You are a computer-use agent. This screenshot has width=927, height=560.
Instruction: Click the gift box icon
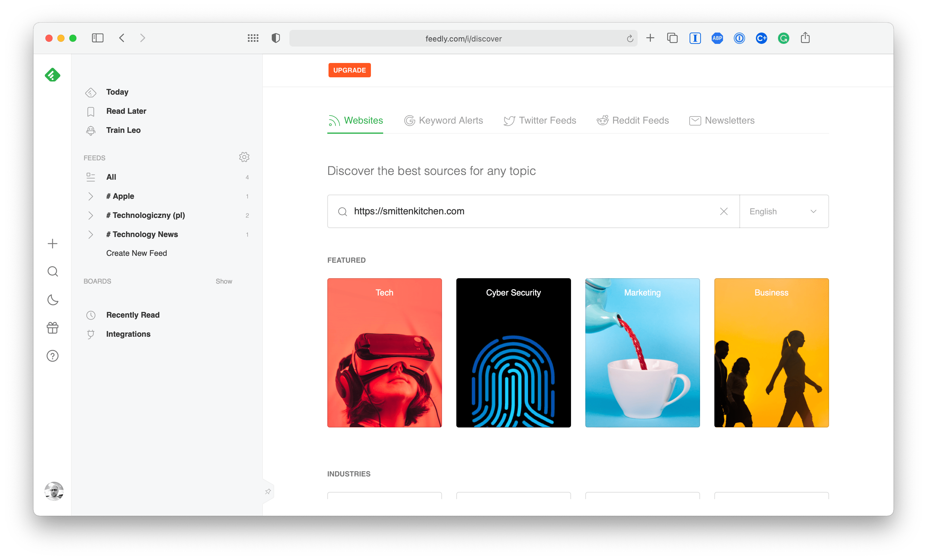53,327
